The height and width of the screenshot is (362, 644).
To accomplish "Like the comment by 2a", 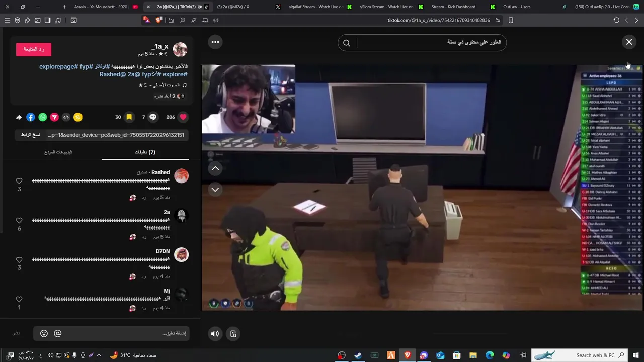I will tap(19, 221).
